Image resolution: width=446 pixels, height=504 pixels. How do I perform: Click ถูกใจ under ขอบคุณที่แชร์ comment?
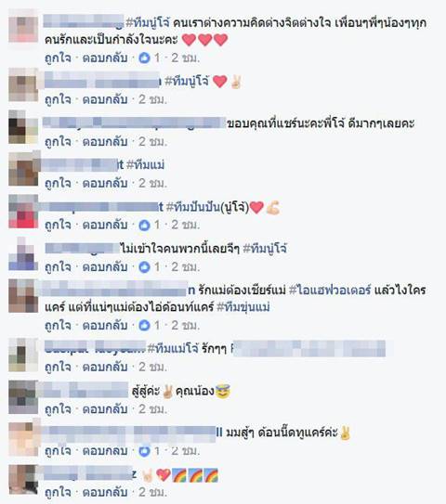58,142
